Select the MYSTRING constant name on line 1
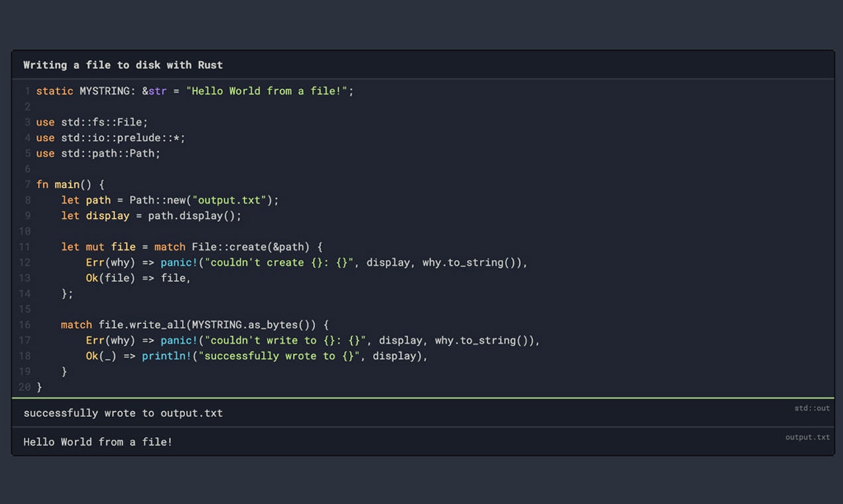This screenshot has width=843, height=504. (x=105, y=91)
